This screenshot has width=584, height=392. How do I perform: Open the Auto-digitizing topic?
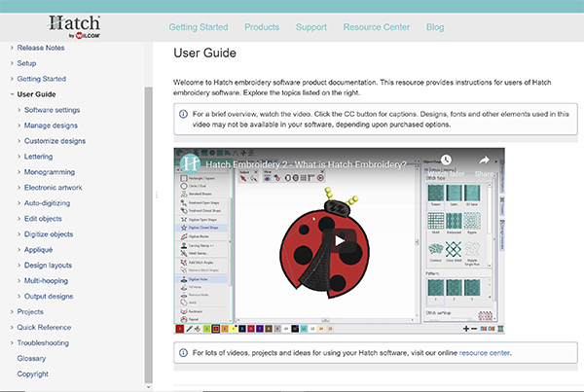click(47, 203)
